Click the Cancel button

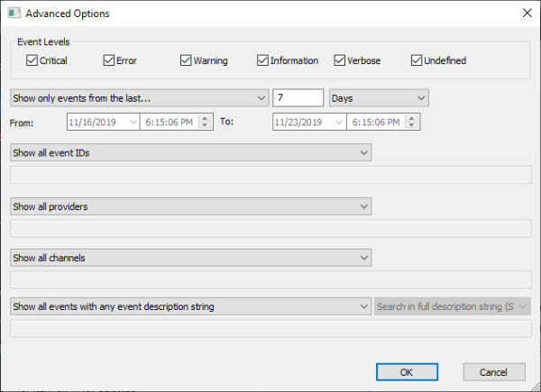click(x=494, y=371)
